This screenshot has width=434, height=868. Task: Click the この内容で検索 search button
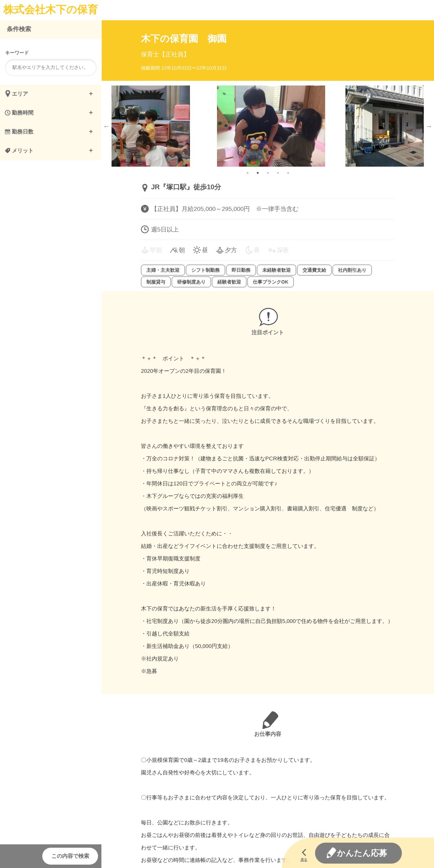coord(70,856)
